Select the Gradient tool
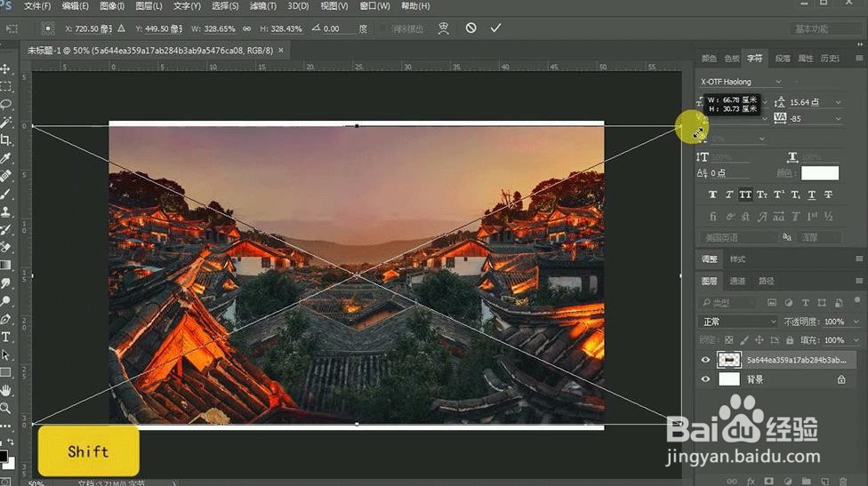The height and width of the screenshot is (486, 868). click(x=5, y=265)
